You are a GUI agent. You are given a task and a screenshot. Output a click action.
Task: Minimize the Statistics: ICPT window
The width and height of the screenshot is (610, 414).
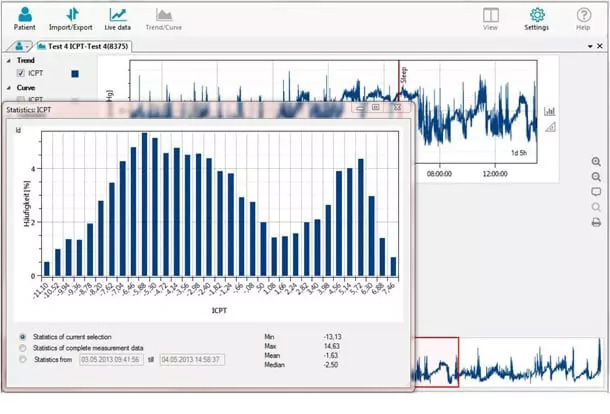coord(360,107)
